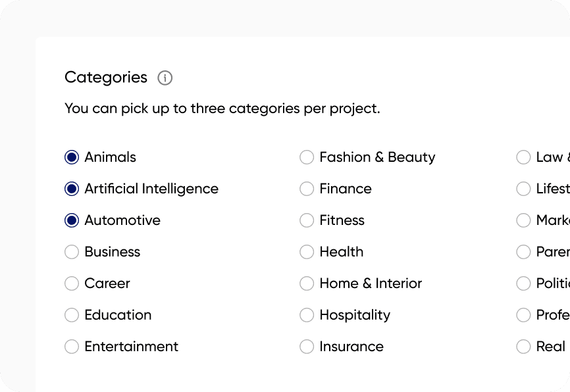Screen dimensions: 570x392
Task: Select the Fashion & Beauty category
Action: (x=307, y=157)
